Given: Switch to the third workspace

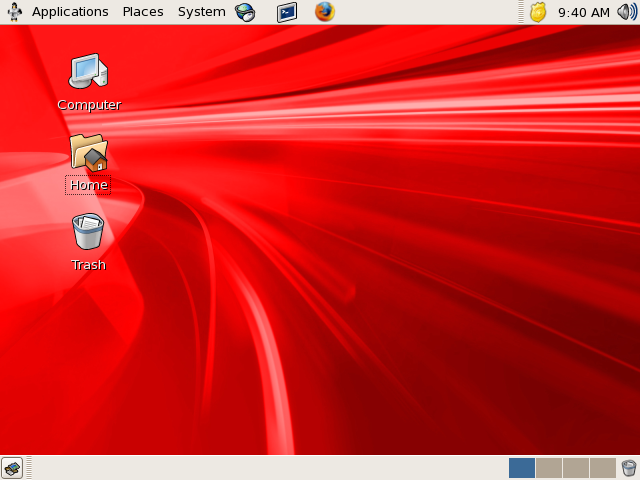Looking at the screenshot, I should [x=576, y=468].
